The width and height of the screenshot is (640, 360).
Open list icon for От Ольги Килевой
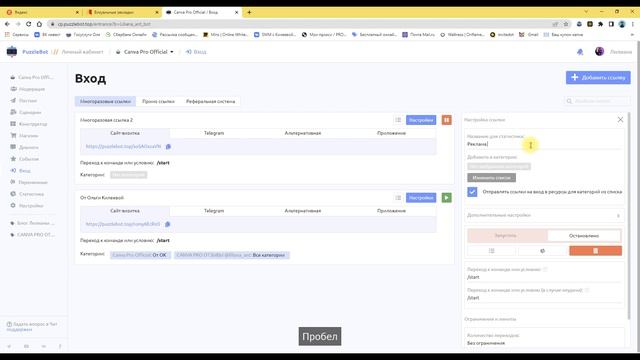[x=398, y=198]
